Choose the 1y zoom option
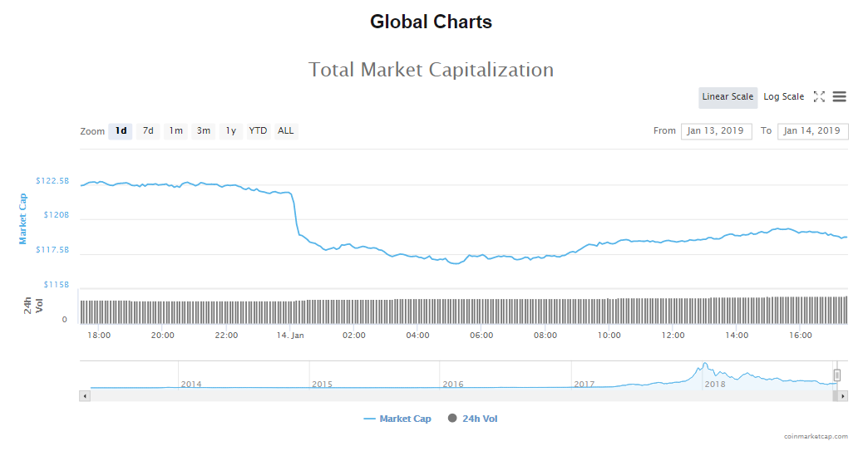Image resolution: width=868 pixels, height=451 pixels. [x=230, y=131]
